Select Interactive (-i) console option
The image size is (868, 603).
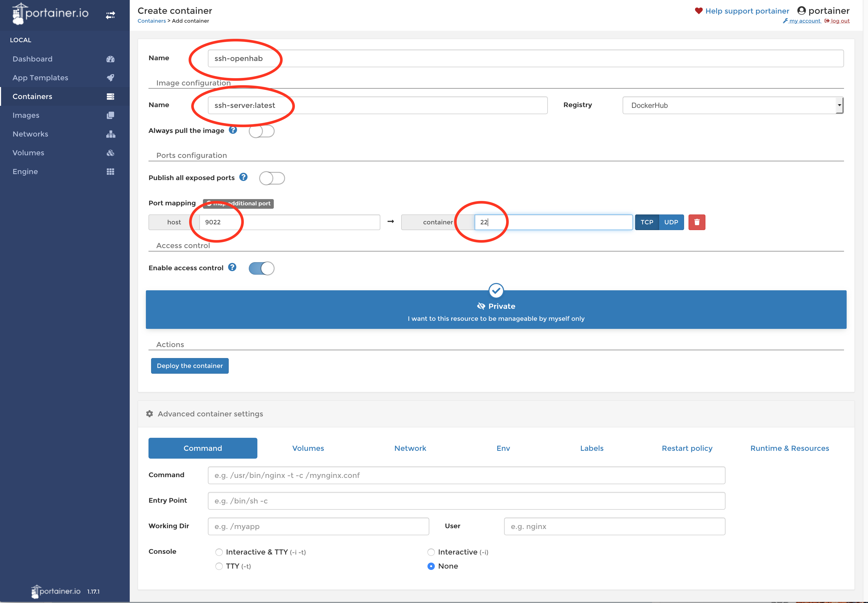pos(431,552)
